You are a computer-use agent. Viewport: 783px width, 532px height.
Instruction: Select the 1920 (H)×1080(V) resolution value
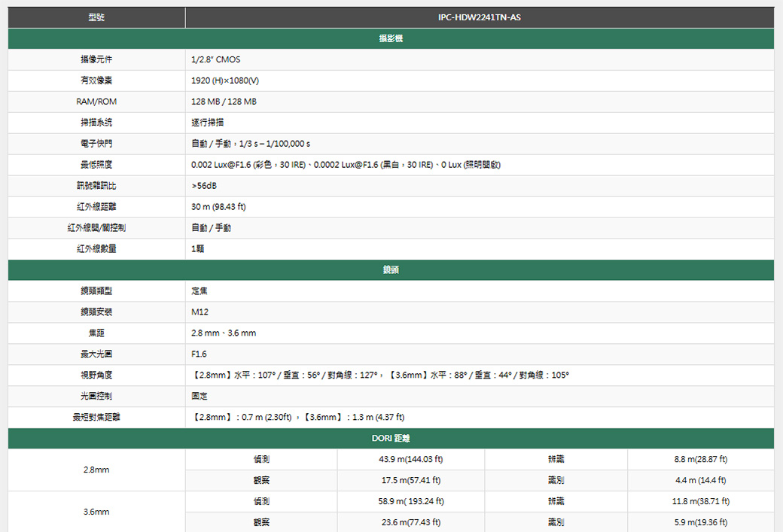coord(226,81)
